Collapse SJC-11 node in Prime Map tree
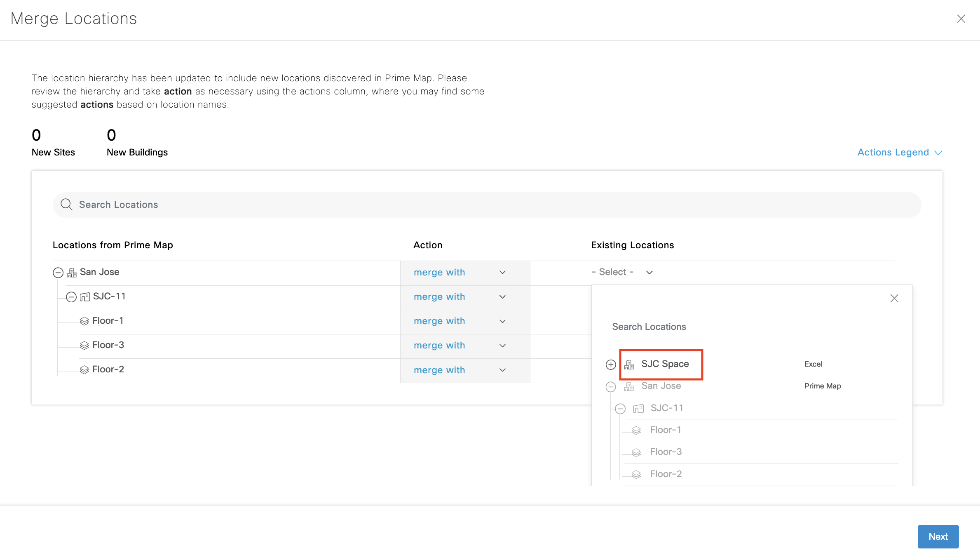 click(71, 297)
